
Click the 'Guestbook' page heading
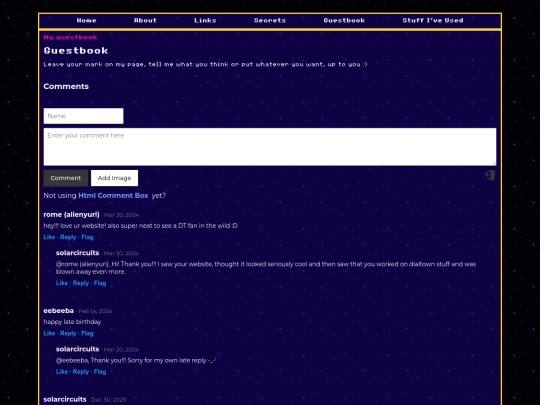click(x=76, y=51)
